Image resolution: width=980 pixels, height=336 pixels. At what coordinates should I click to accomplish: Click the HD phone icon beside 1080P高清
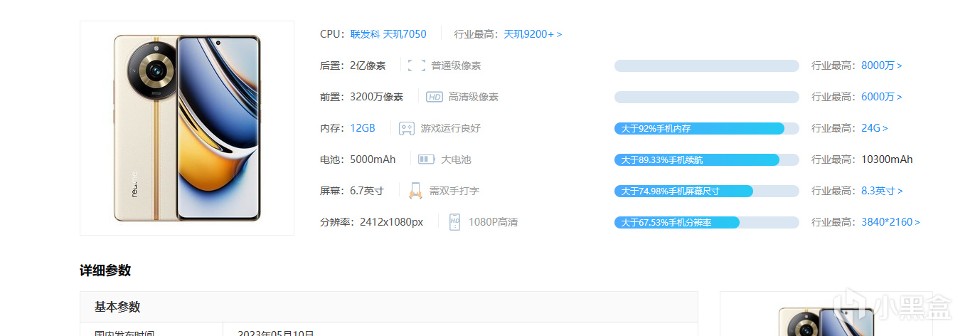[455, 222]
